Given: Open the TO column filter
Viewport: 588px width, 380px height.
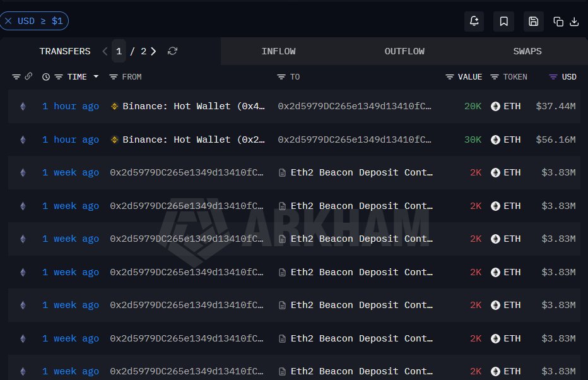Looking at the screenshot, I should point(281,77).
